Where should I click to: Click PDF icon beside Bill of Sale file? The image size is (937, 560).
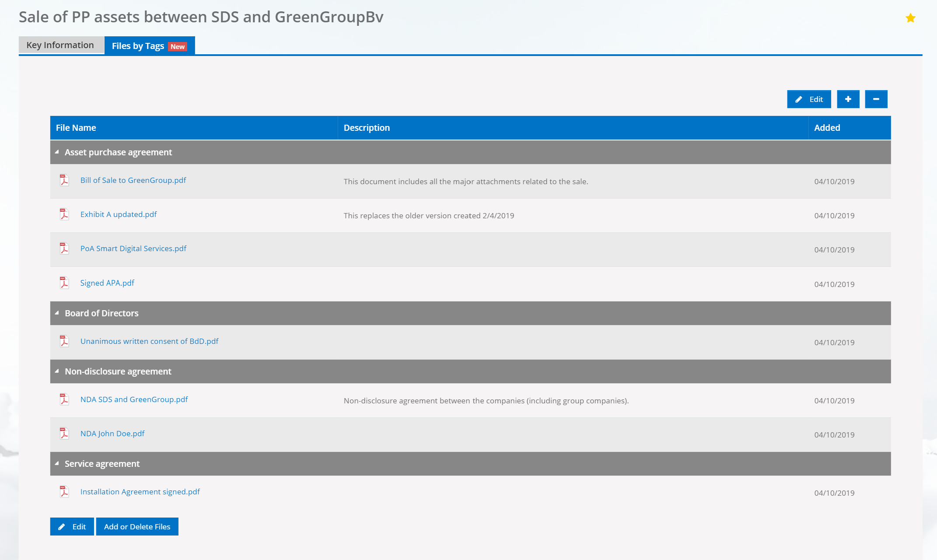coord(64,180)
